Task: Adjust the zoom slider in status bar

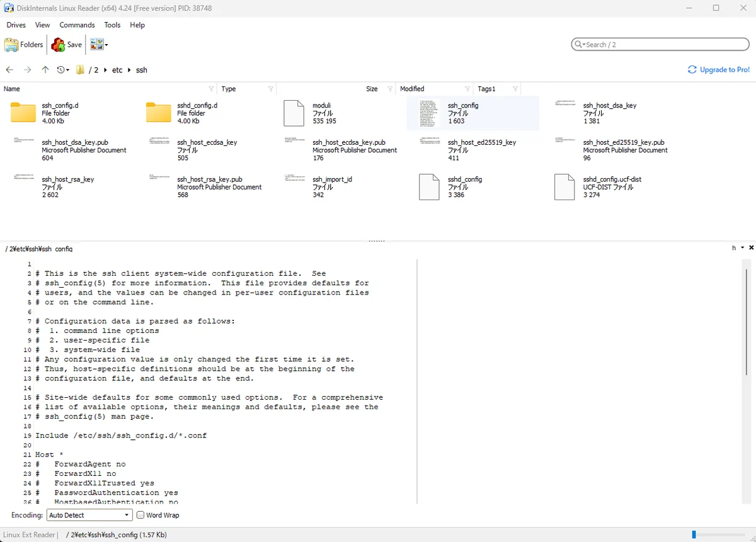Action: [x=694, y=534]
